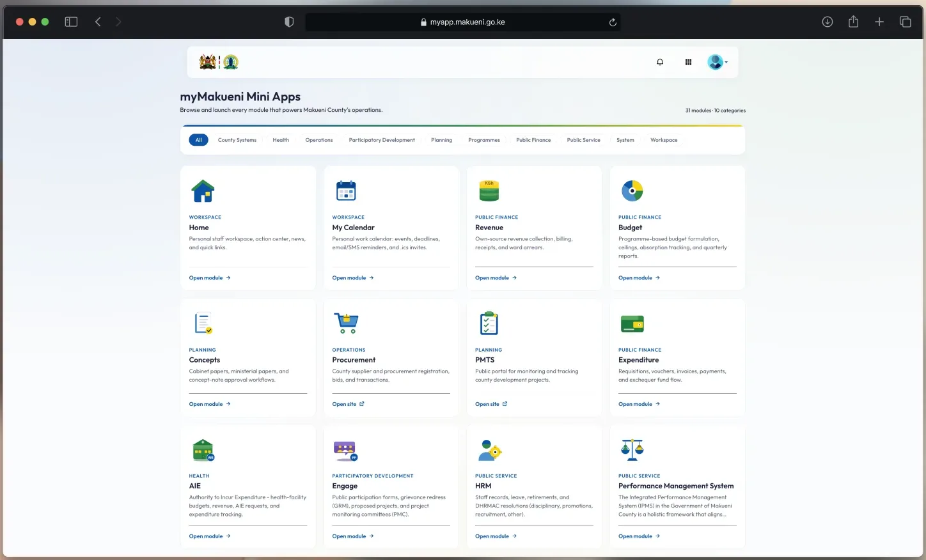Show Safari sidebar
Image resolution: width=926 pixels, height=560 pixels.
coord(71,22)
